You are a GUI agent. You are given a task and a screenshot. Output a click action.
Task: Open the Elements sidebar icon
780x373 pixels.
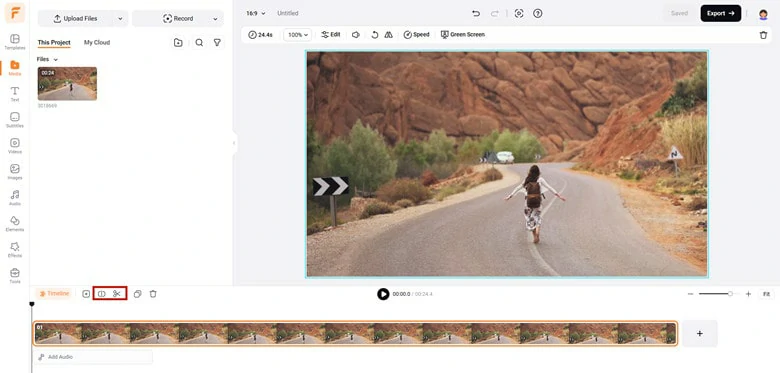pyautogui.click(x=15, y=224)
